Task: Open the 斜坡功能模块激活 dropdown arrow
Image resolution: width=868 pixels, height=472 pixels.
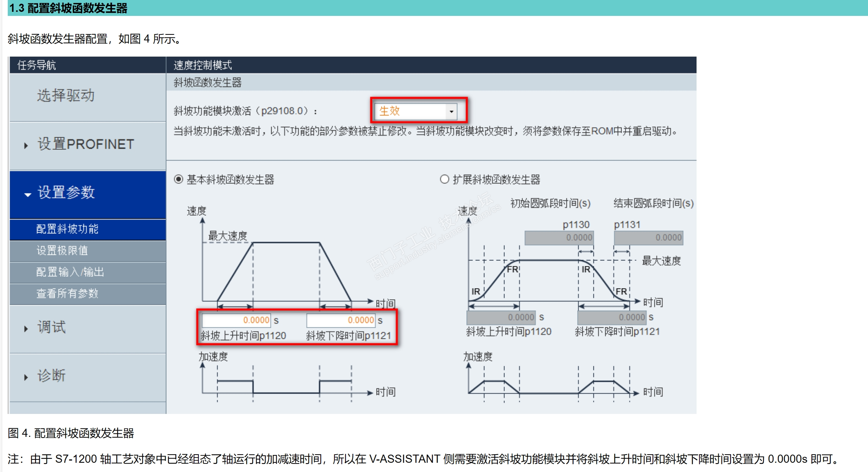Action: 451,111
